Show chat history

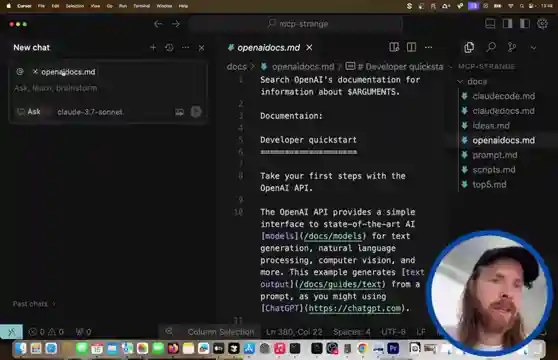tap(169, 47)
